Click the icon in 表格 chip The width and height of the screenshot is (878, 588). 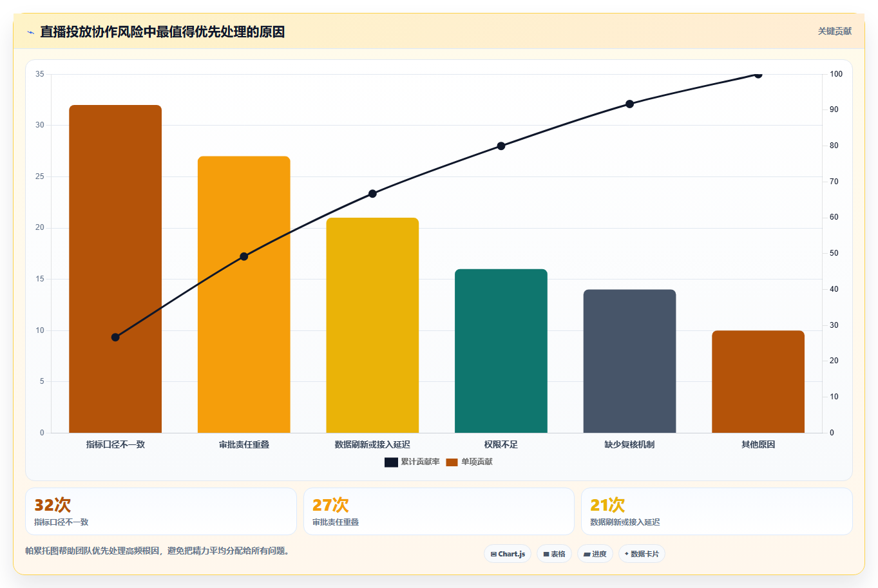[546, 554]
